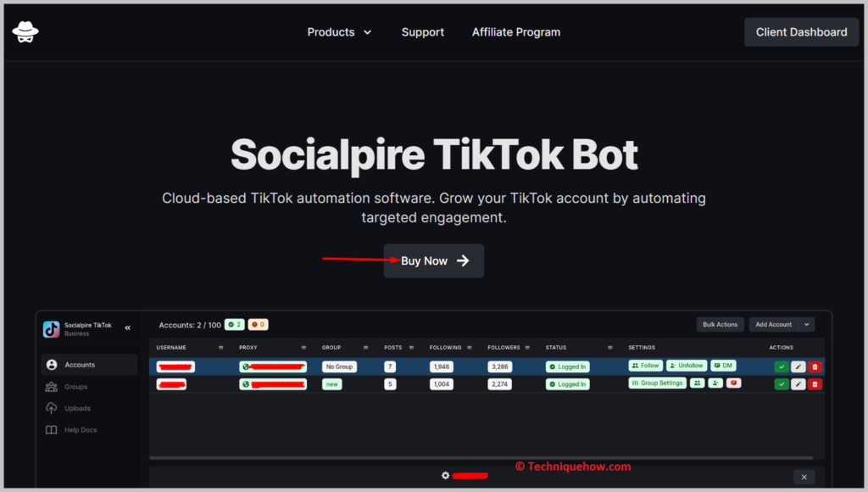
Task: Click the green check action in 3,286 followers row
Action: (782, 366)
